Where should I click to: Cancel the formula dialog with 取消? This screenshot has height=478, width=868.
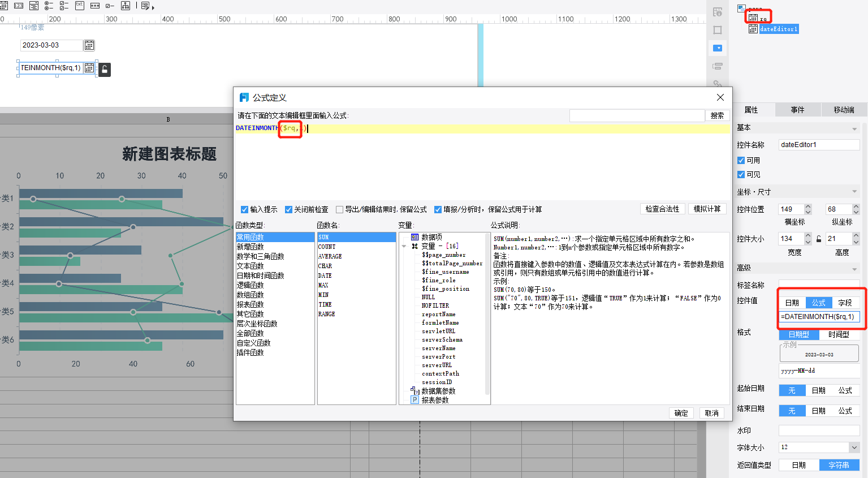712,413
